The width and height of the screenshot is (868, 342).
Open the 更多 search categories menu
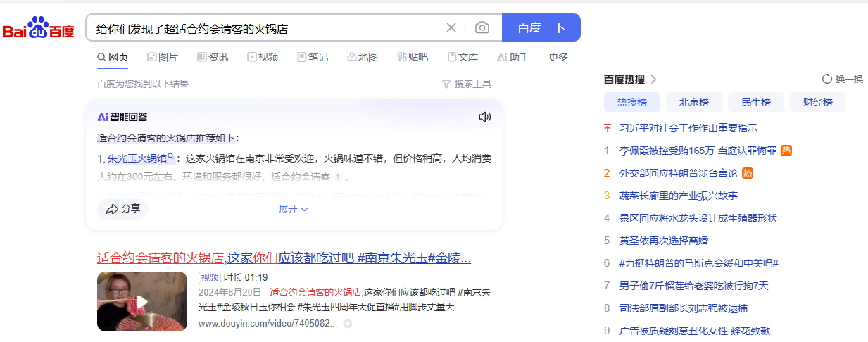(x=558, y=57)
